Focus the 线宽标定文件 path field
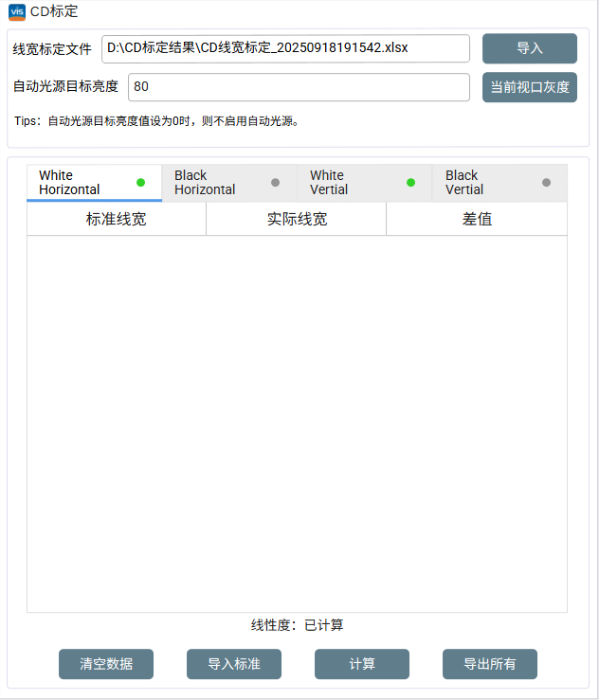The width and height of the screenshot is (599, 700). 285,47
